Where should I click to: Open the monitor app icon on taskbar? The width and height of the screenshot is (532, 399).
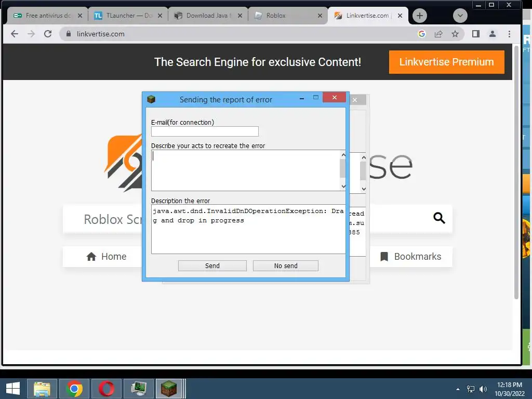pyautogui.click(x=138, y=389)
